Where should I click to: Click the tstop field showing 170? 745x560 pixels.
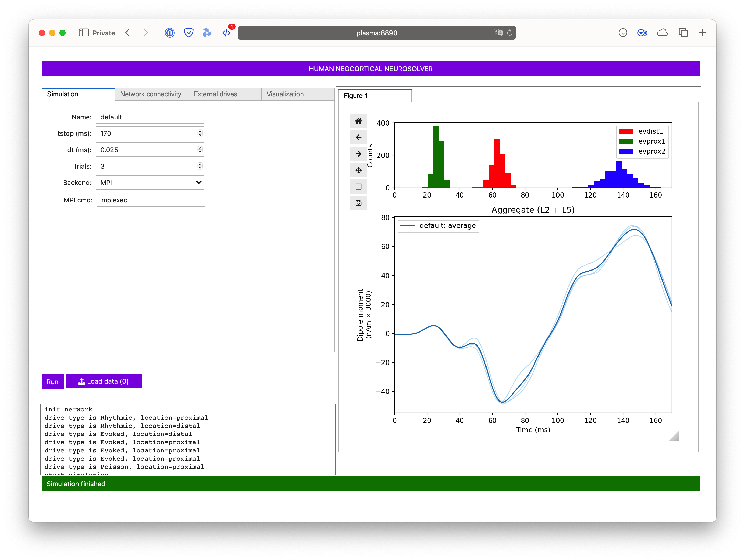pyautogui.click(x=150, y=133)
